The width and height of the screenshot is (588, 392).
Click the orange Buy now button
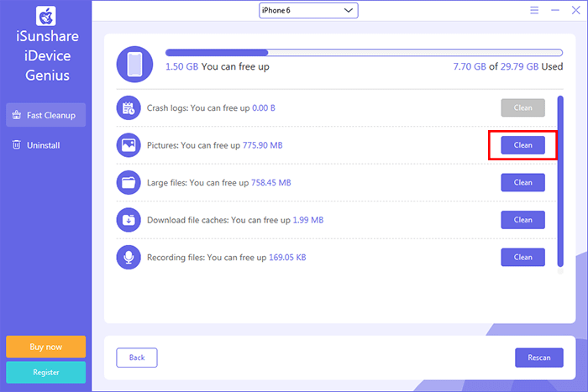click(x=45, y=347)
